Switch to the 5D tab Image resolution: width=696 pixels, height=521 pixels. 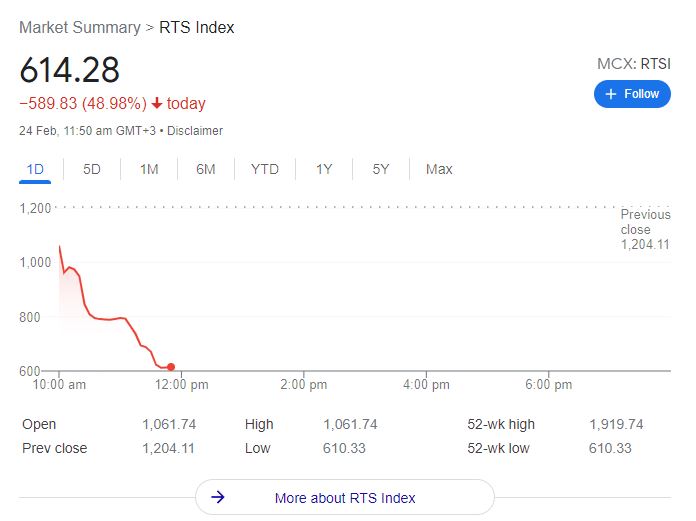point(92,169)
